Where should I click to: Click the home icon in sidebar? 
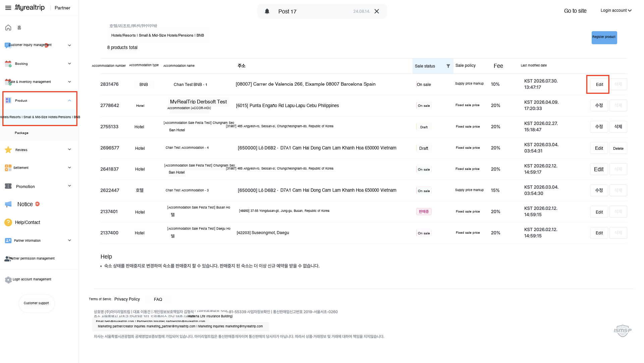tap(8, 28)
